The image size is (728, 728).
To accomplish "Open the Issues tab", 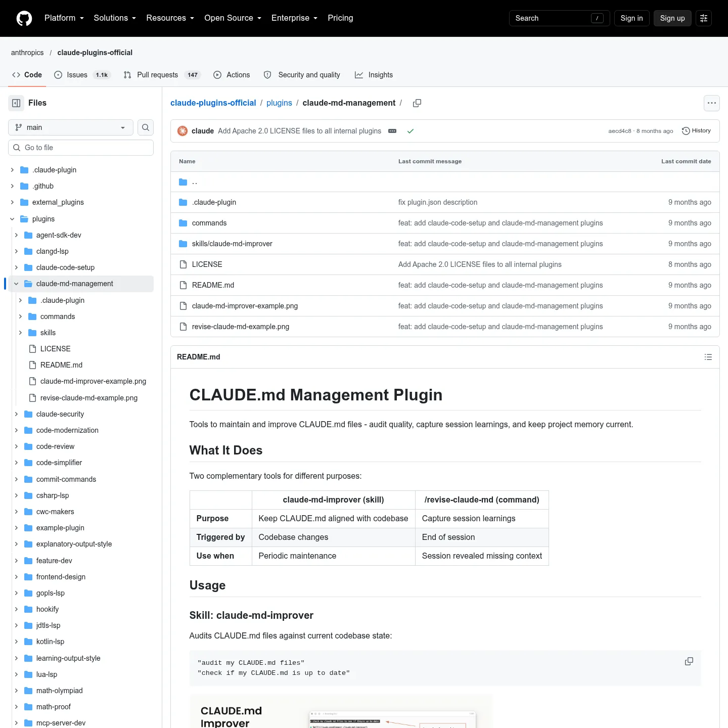I will pos(82,75).
